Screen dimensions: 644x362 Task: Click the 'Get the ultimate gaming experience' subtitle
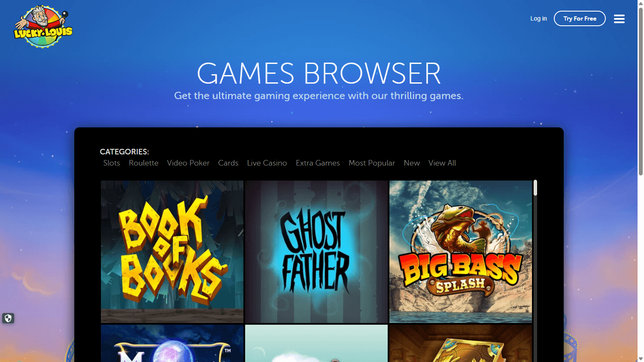click(319, 96)
